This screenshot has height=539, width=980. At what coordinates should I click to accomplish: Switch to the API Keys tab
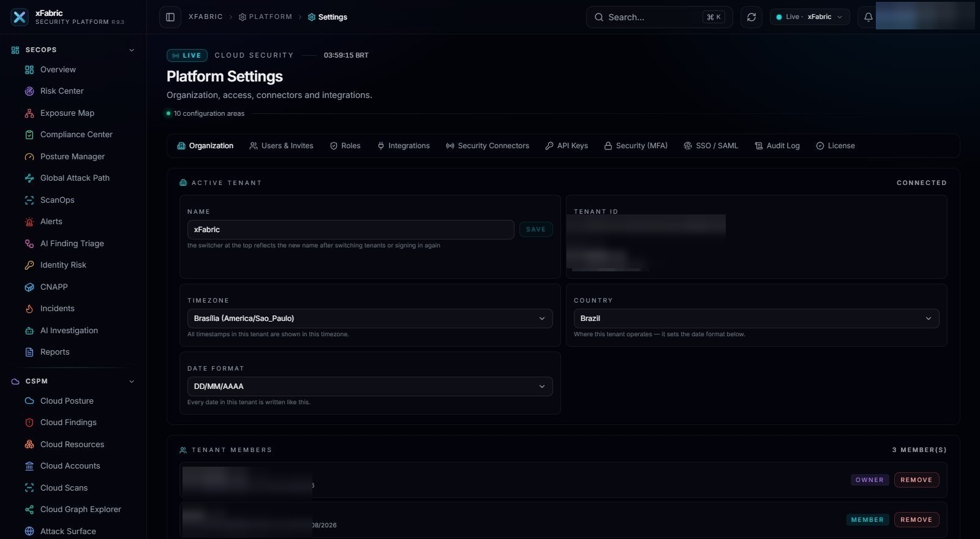coord(567,146)
